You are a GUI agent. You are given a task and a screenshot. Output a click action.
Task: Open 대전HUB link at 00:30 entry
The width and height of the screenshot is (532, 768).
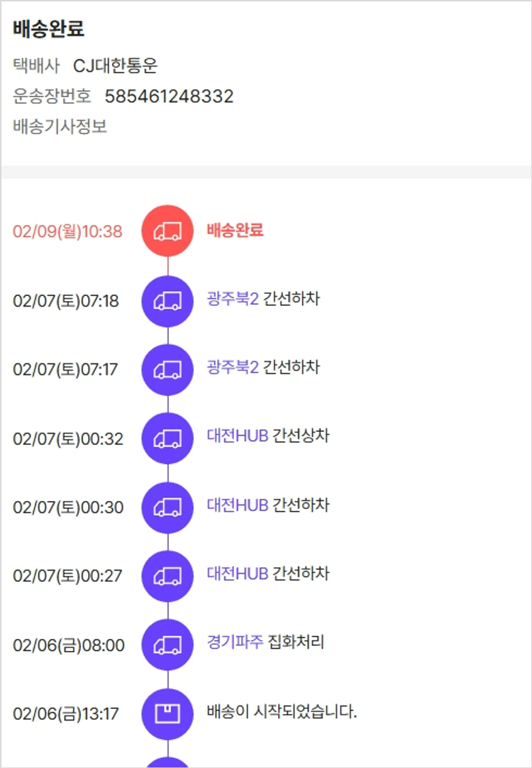pyautogui.click(x=238, y=505)
